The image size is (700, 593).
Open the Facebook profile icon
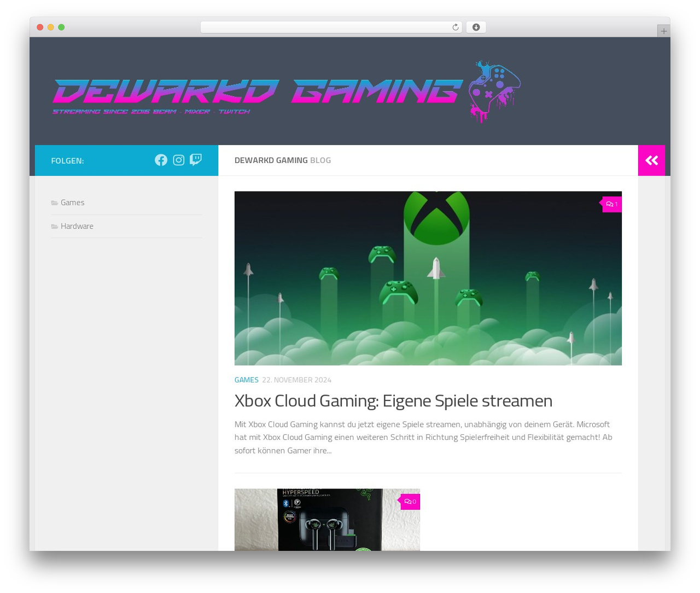tap(161, 160)
